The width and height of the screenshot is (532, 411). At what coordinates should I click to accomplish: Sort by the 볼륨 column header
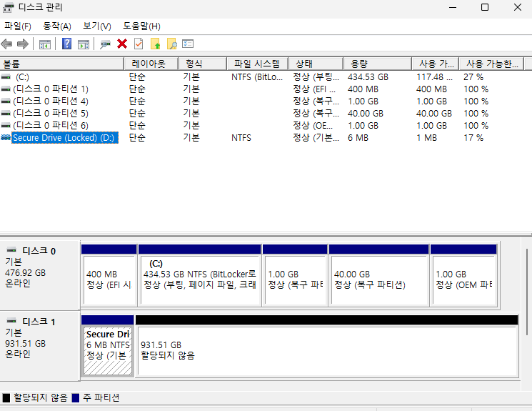click(61, 64)
